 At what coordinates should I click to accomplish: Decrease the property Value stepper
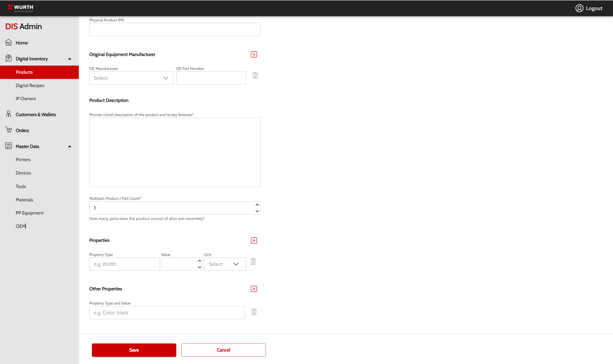199,267
